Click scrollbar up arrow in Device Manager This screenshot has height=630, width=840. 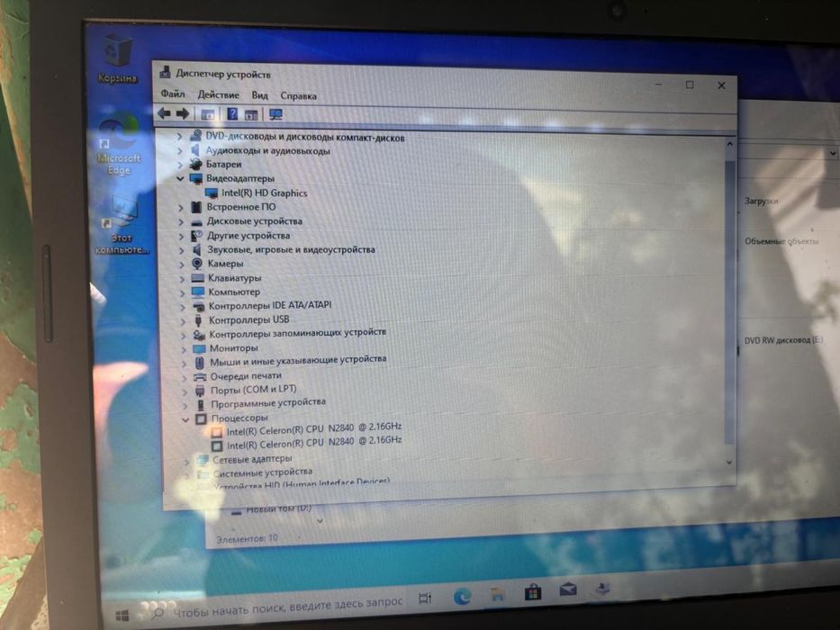coord(729,144)
